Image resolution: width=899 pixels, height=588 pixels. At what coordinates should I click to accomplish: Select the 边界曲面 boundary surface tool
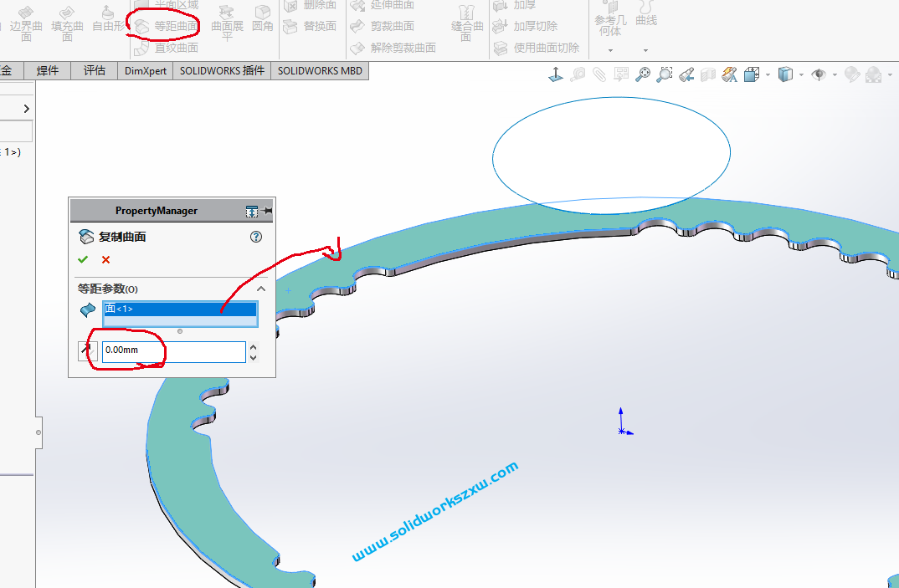(26, 25)
